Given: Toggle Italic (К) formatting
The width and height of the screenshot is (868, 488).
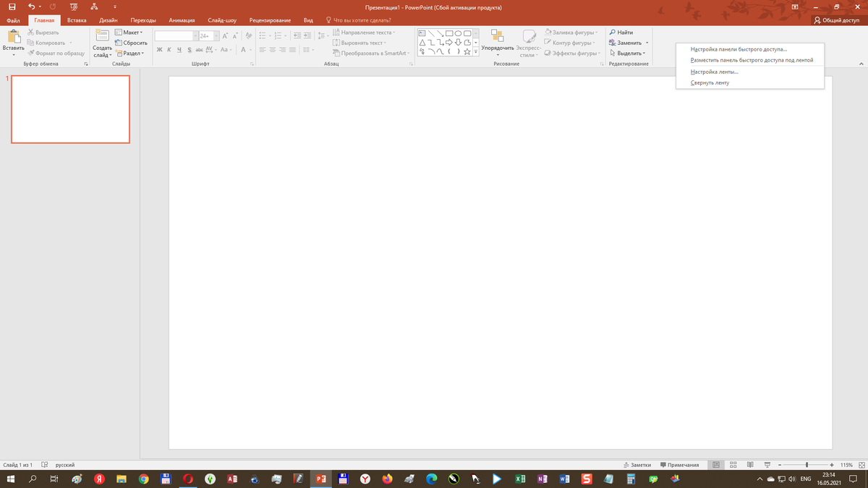Looking at the screenshot, I should pos(169,50).
